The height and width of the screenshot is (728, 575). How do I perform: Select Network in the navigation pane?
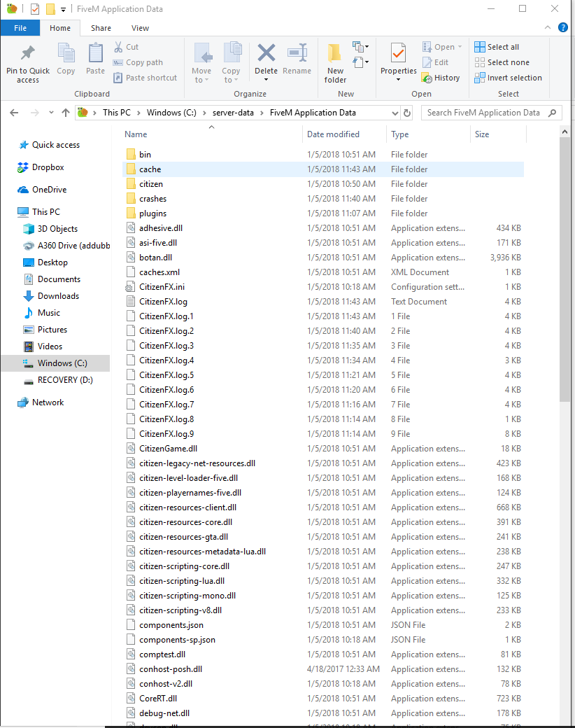[x=48, y=402]
